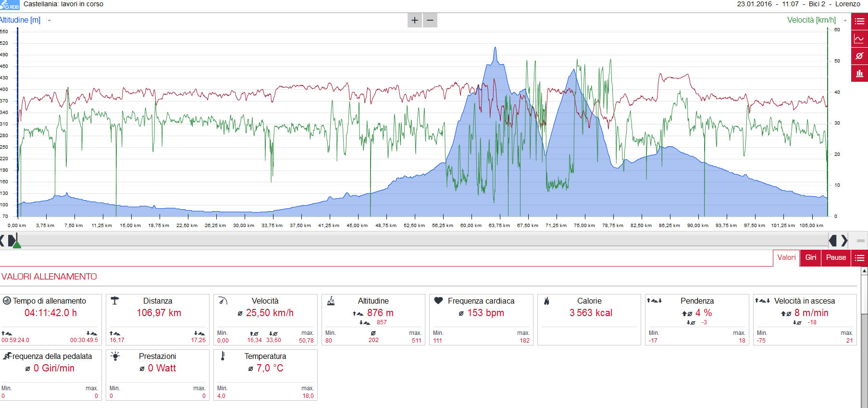Select training time value 04:11:42.0 h

point(50,313)
